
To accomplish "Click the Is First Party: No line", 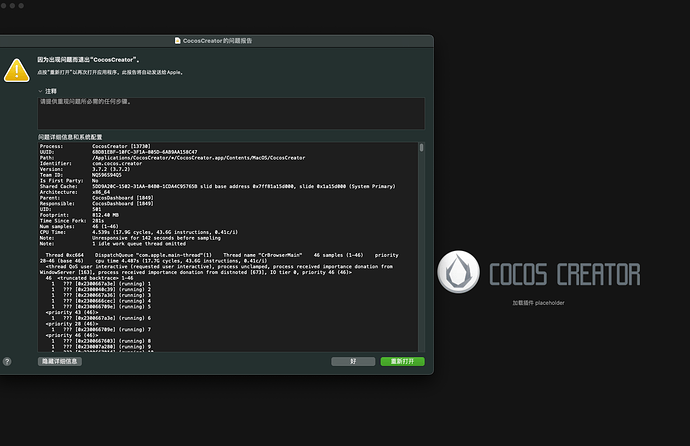I will click(69, 180).
